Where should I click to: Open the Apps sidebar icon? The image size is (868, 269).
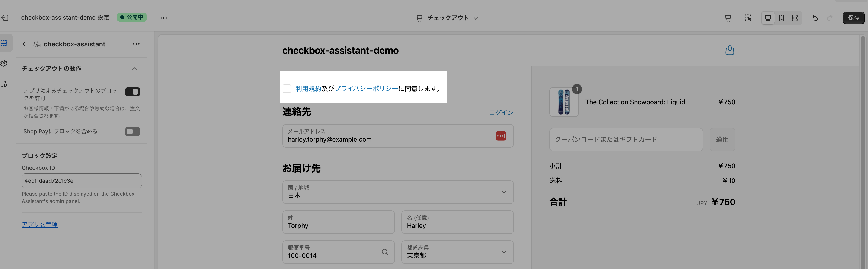(x=4, y=83)
